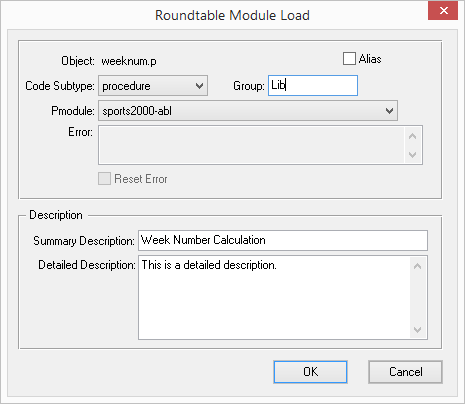Click the weeknum.p object name

click(x=129, y=61)
